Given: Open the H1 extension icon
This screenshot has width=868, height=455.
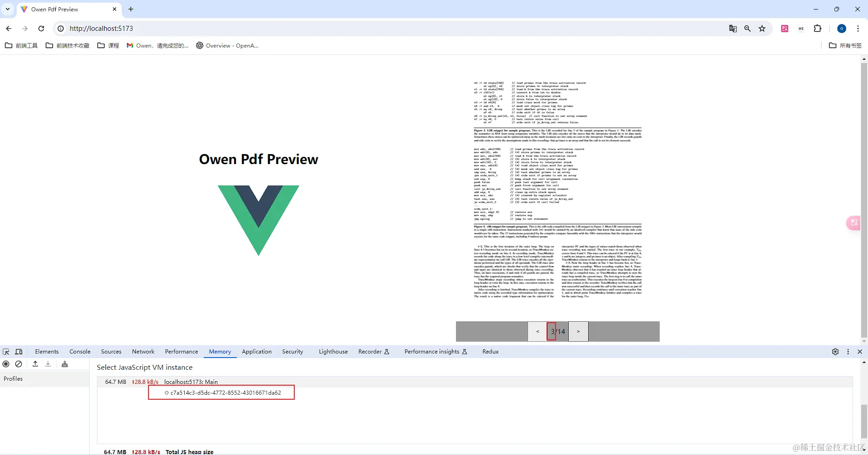Looking at the screenshot, I should [801, 29].
